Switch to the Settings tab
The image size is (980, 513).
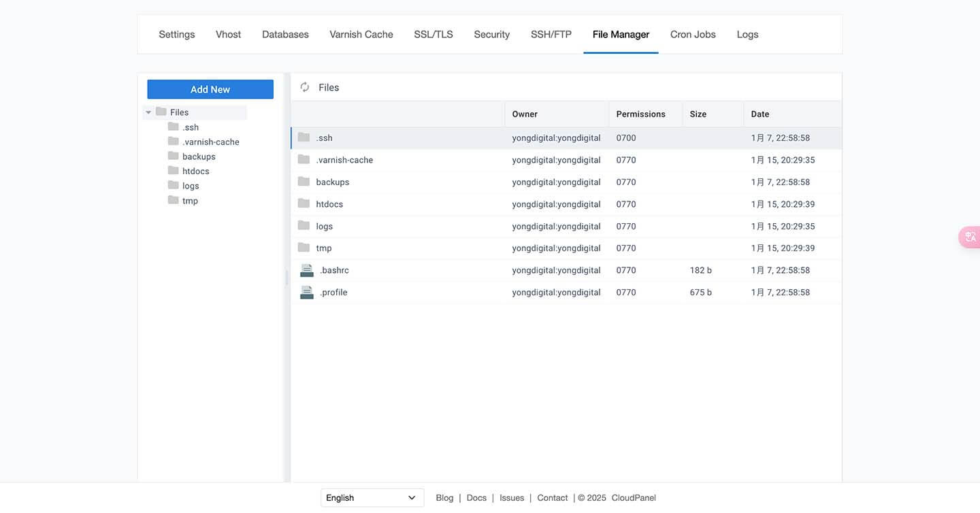click(x=177, y=34)
